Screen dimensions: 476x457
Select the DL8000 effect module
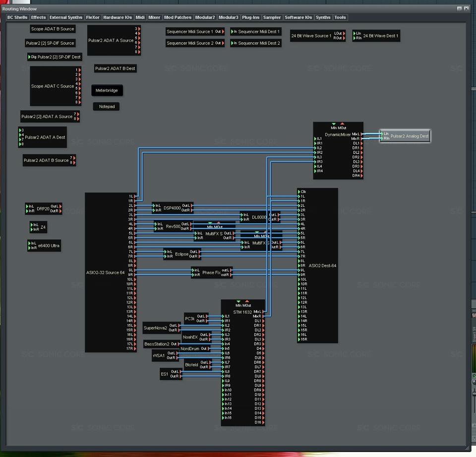(x=259, y=217)
